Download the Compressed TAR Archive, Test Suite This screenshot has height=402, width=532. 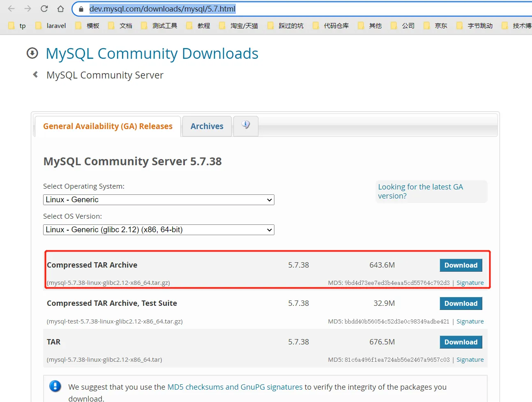[461, 303]
